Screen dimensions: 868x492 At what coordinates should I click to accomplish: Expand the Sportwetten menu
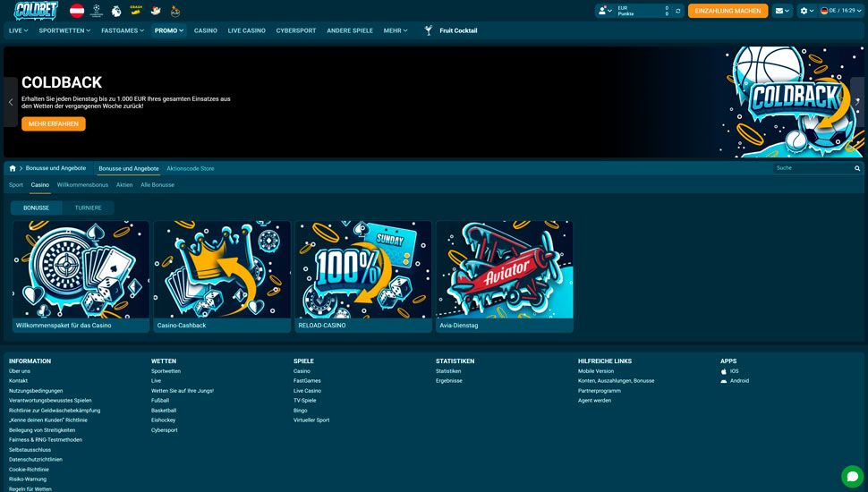click(x=64, y=30)
